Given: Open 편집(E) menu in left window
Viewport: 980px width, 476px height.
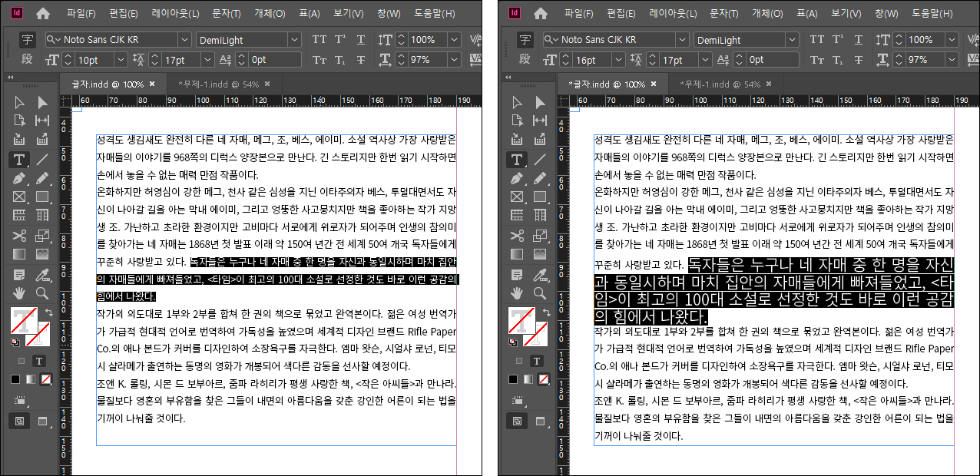Looking at the screenshot, I should [124, 14].
